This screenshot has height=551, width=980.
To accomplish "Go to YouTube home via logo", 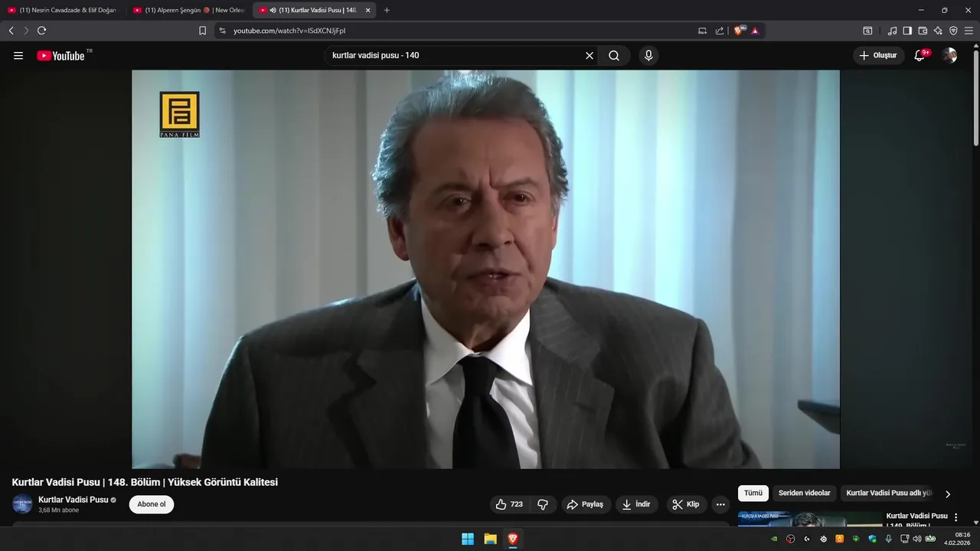I will (60, 56).
